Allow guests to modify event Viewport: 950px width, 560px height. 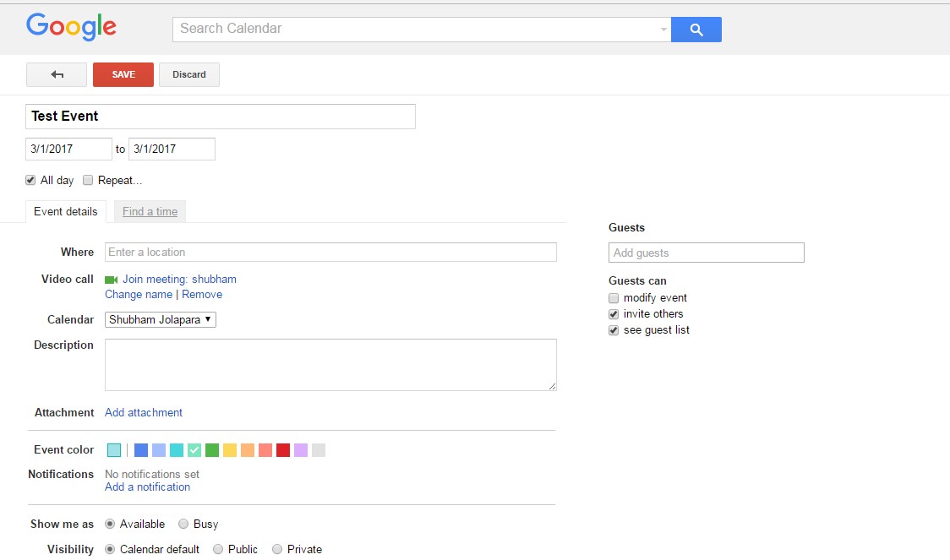pos(614,298)
